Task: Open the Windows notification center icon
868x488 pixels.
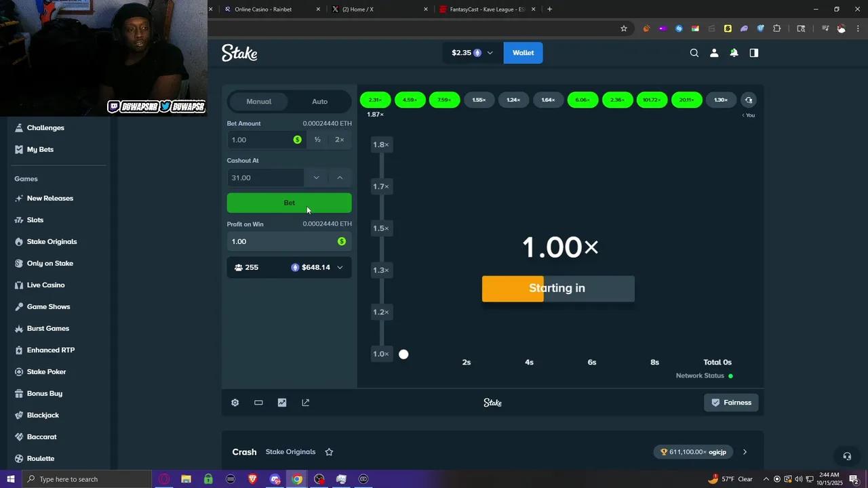Action: 854,479
